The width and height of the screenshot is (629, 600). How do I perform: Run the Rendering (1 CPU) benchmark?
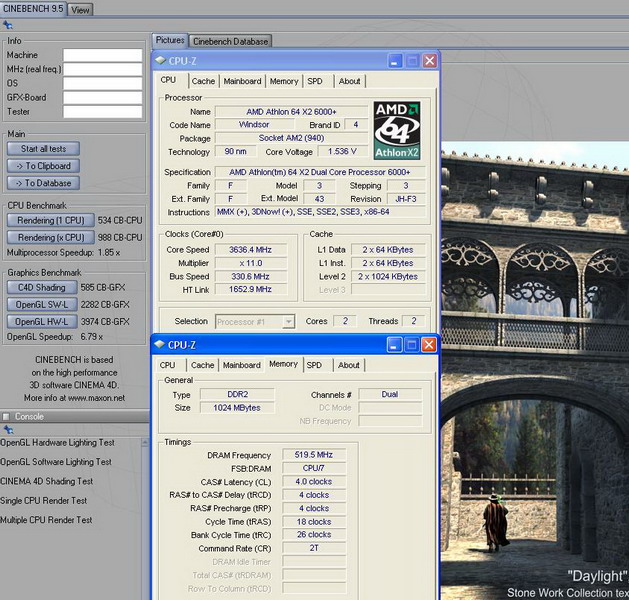pos(51,220)
